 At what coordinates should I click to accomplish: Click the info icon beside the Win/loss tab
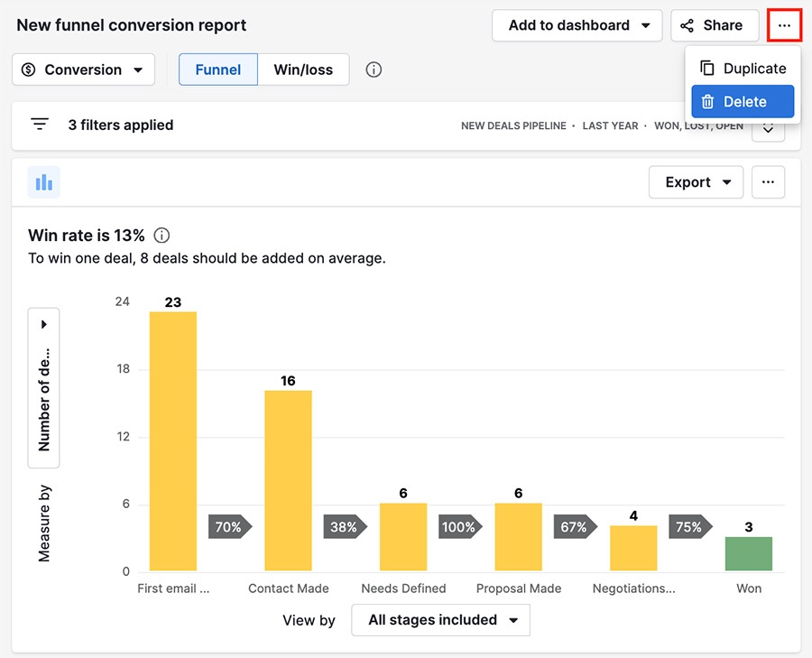click(x=374, y=69)
